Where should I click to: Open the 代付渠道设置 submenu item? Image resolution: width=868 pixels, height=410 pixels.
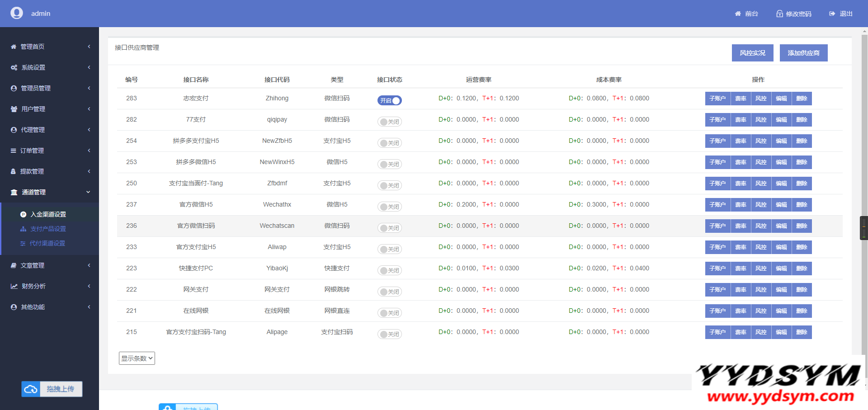(47, 244)
